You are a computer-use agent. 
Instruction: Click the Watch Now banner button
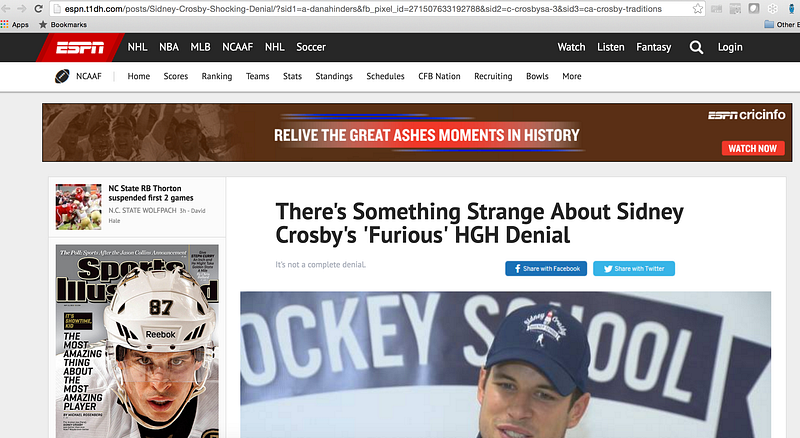(x=753, y=149)
